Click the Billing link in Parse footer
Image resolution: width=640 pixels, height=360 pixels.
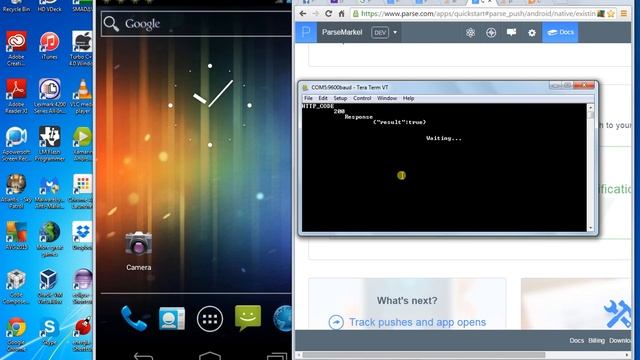click(596, 340)
